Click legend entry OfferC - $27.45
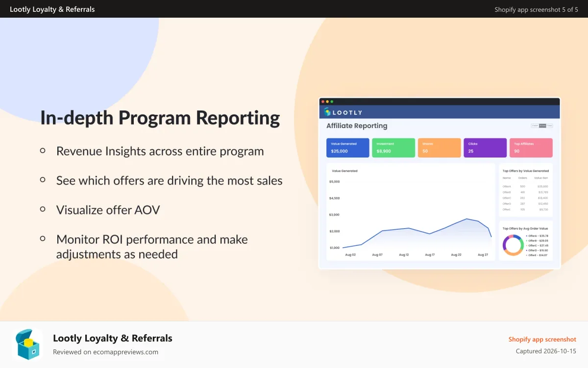This screenshot has width=588, height=368. pyautogui.click(x=538, y=245)
